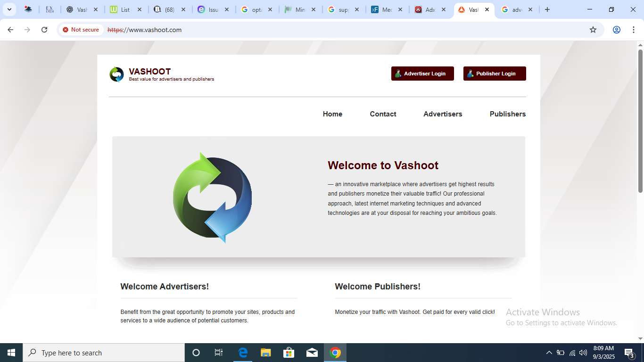This screenshot has width=644, height=362.
Task: Open the Mail app from the taskbar
Action: coord(312,353)
